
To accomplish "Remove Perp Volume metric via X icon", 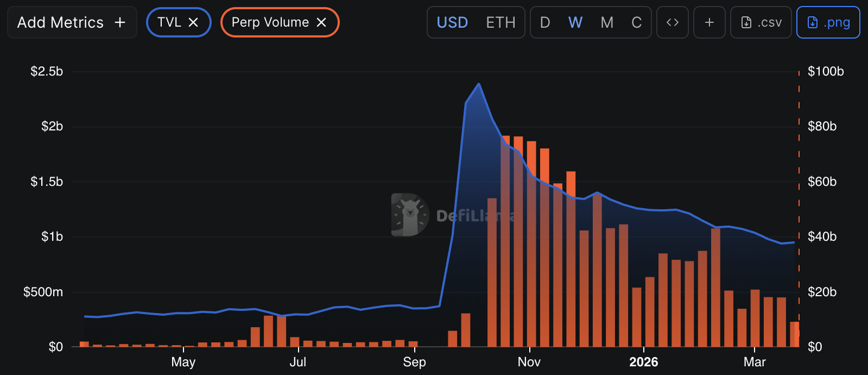I will [321, 22].
